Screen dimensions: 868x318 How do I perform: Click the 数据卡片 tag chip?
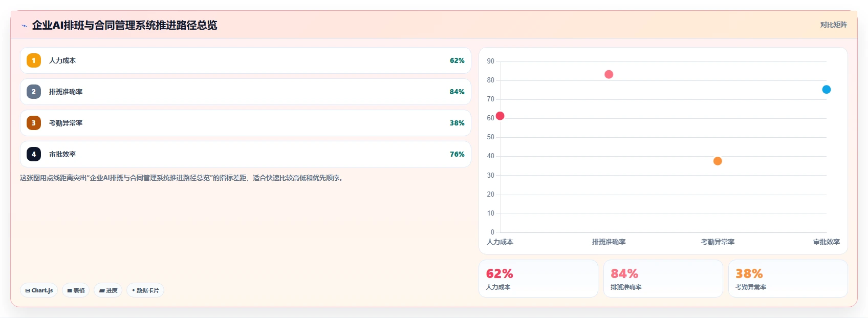tap(145, 290)
